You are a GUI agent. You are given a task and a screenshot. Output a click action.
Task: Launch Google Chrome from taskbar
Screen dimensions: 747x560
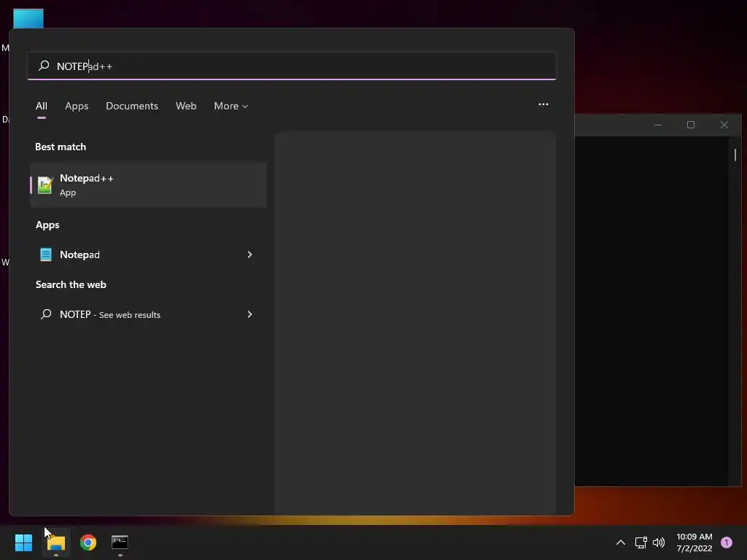pyautogui.click(x=88, y=542)
